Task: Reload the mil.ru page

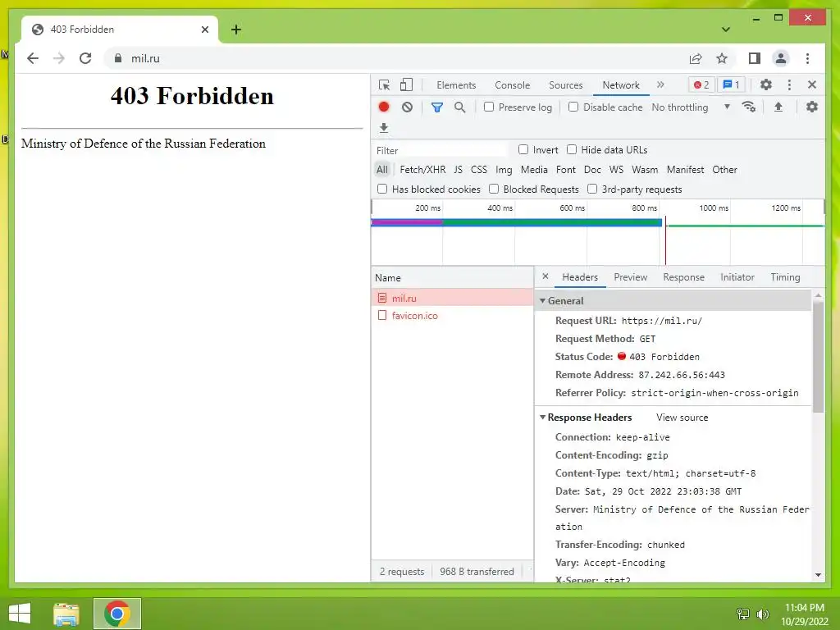Action: 85,58
